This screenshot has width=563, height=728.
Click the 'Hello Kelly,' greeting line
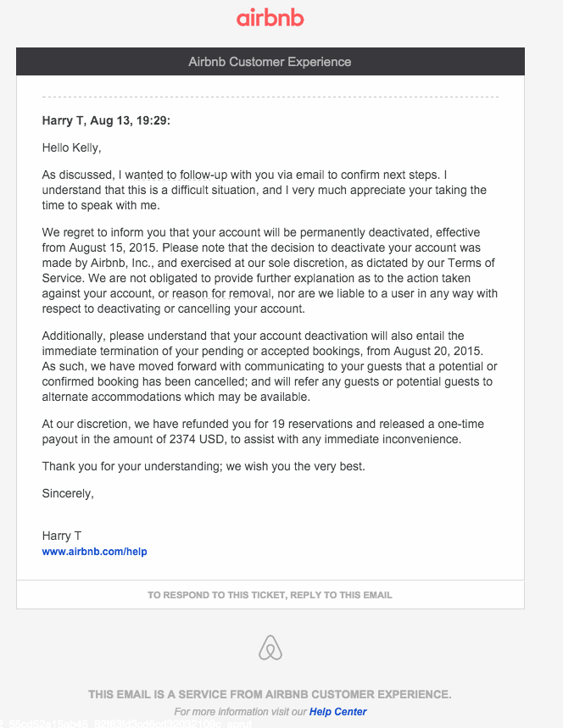[71, 147]
